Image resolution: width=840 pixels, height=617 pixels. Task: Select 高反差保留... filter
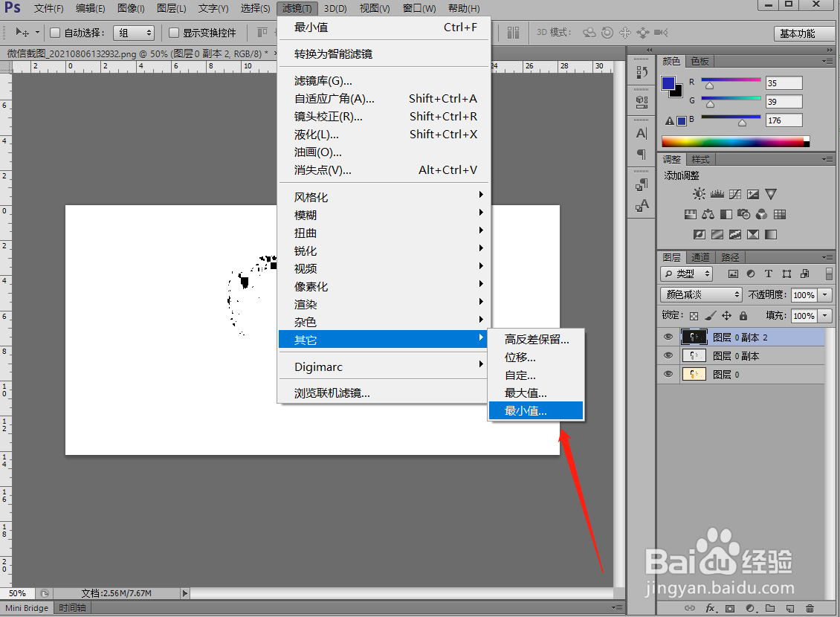[536, 339]
